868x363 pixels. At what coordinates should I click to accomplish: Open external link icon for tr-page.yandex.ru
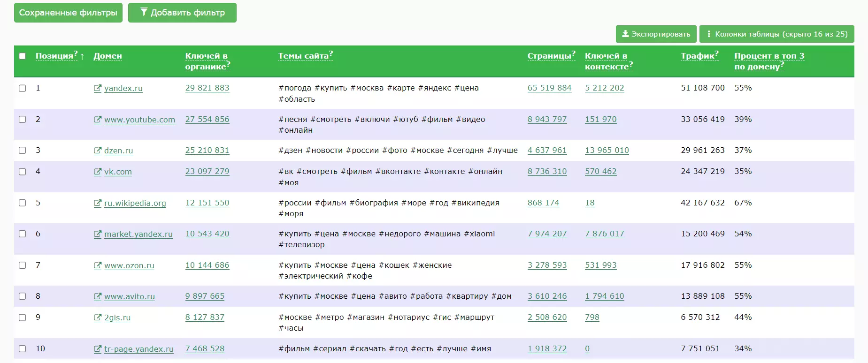(x=98, y=349)
